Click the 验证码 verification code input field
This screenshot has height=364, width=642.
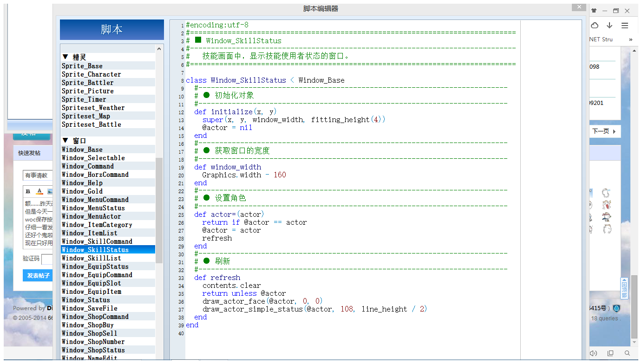click(x=47, y=259)
